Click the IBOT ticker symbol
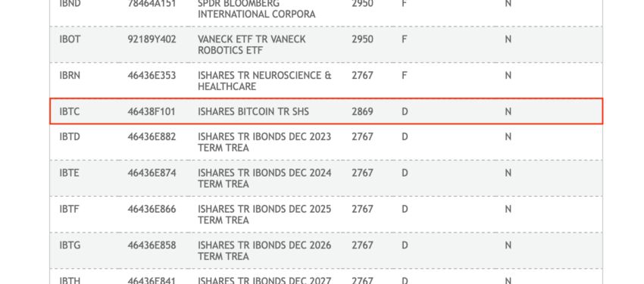 (x=70, y=39)
